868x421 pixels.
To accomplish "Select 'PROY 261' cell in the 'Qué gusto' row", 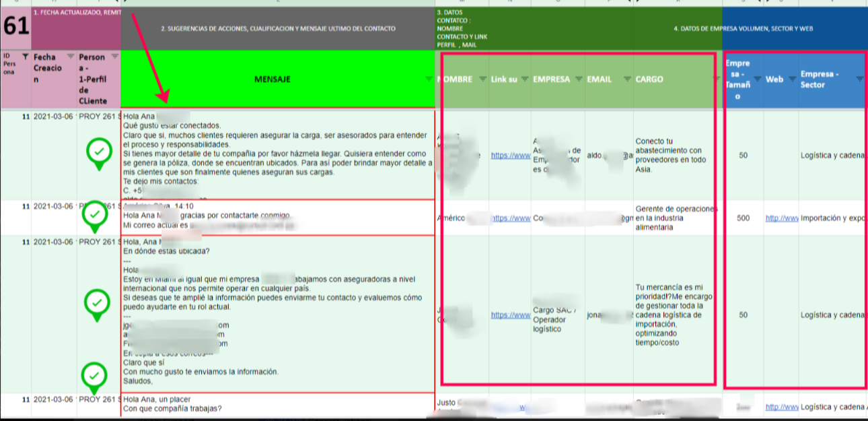I will (98, 154).
